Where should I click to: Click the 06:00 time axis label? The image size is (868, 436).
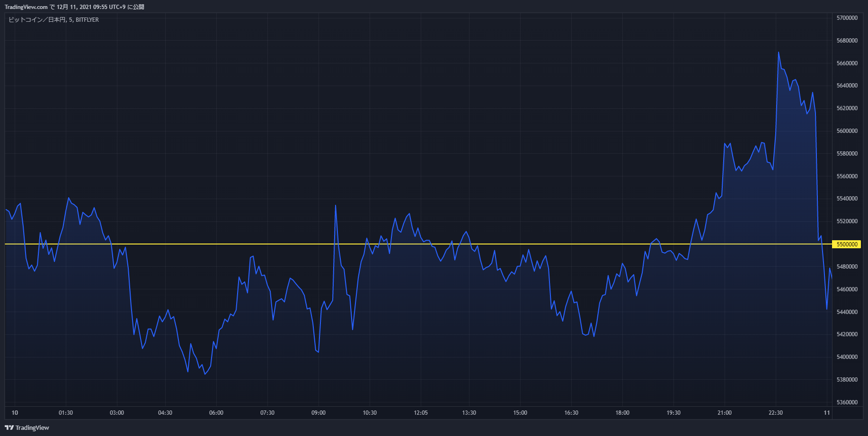tap(216, 413)
